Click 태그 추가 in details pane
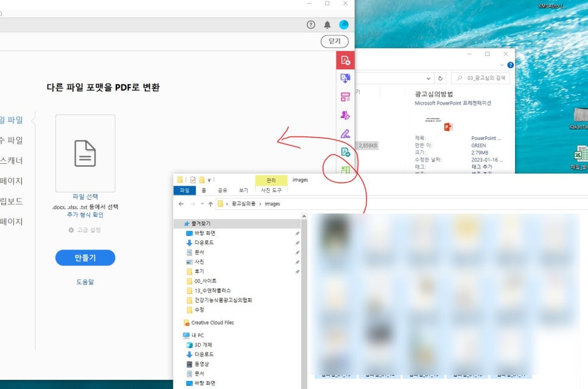 tap(481, 167)
